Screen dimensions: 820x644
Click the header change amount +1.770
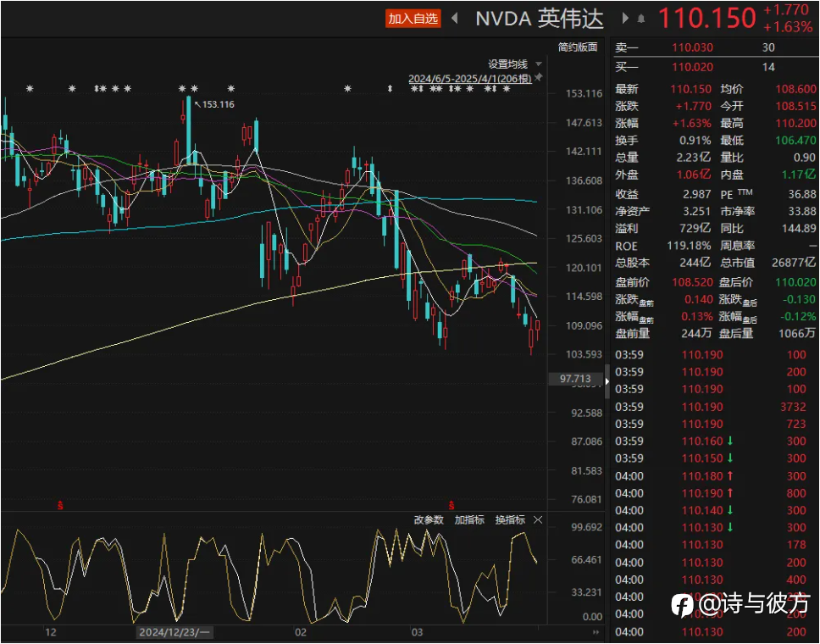click(x=786, y=10)
